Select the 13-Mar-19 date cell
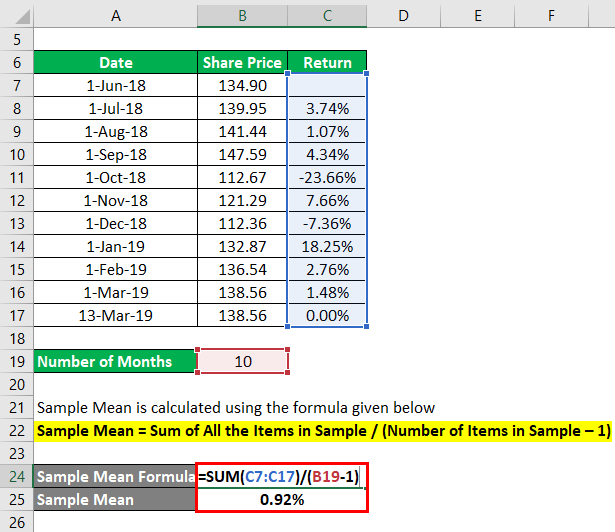Screen dimensions: 615x532 click(116, 315)
